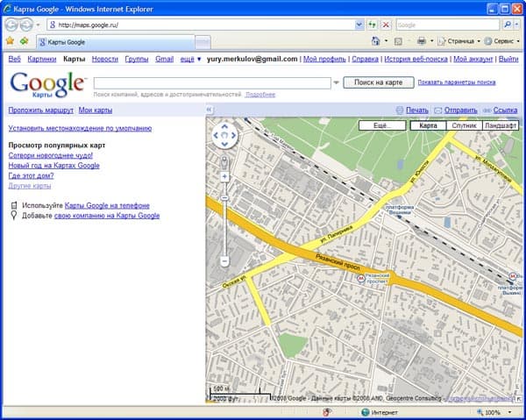Pan the map down arrow
526x420 pixels.
click(224, 145)
